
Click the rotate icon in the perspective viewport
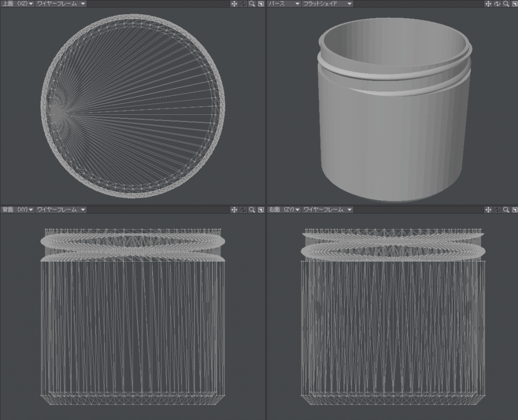[x=497, y=4]
